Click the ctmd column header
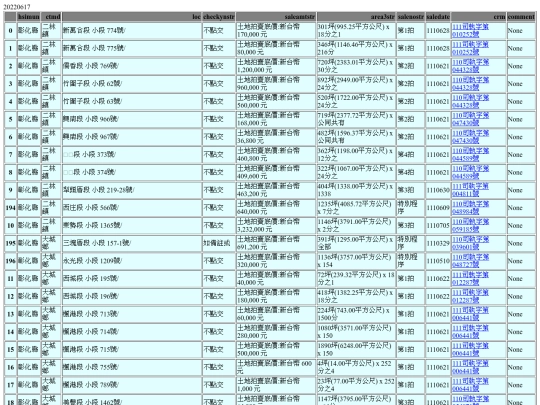The width and height of the screenshot is (540, 405). (x=51, y=17)
